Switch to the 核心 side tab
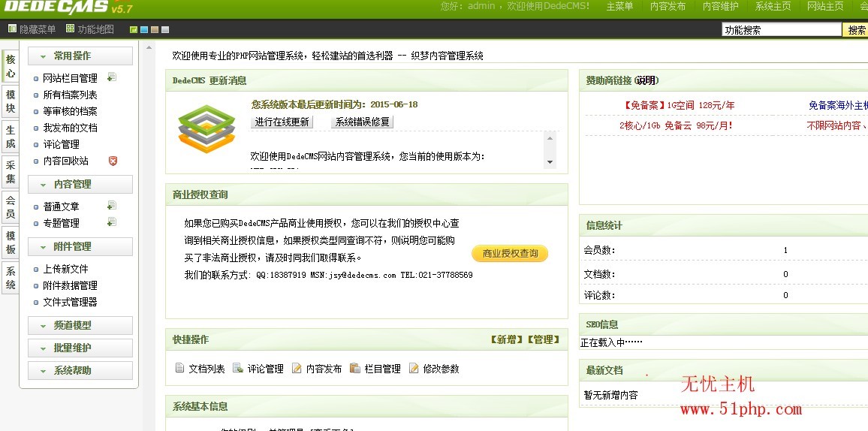This screenshot has width=868, height=431. [11, 66]
